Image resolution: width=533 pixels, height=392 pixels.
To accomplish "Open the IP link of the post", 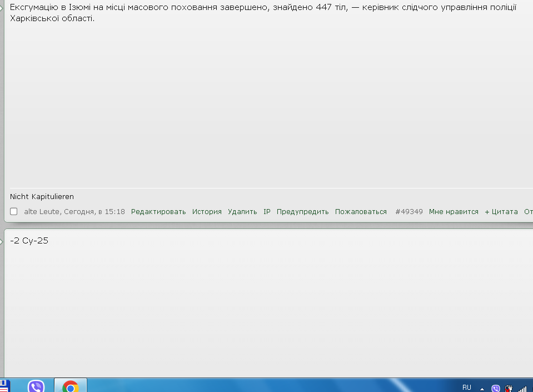I will coord(267,211).
